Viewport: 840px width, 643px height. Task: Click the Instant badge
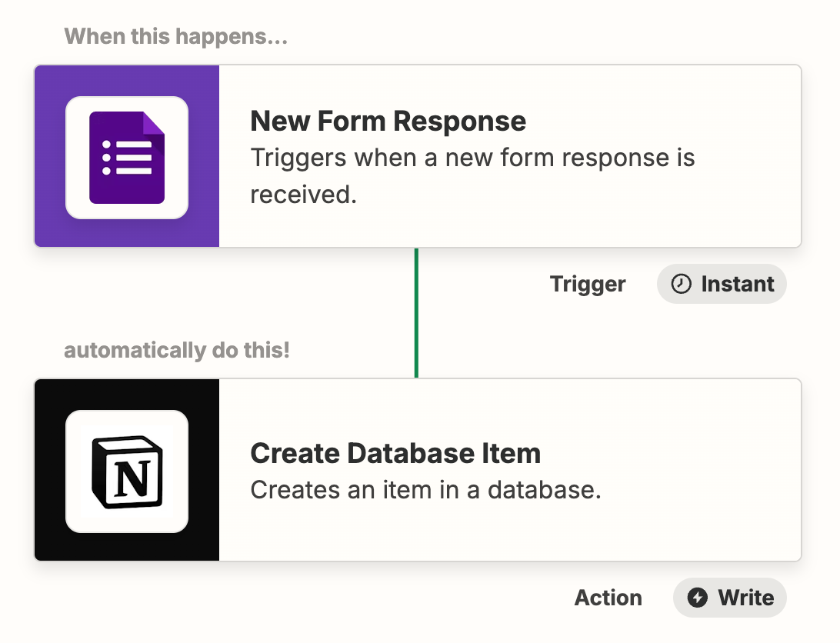(x=721, y=284)
